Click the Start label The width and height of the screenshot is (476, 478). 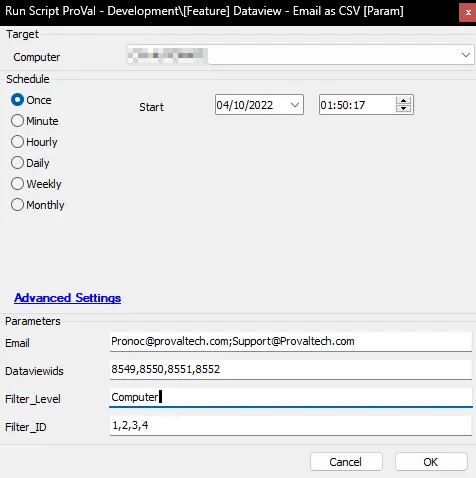[x=152, y=107]
